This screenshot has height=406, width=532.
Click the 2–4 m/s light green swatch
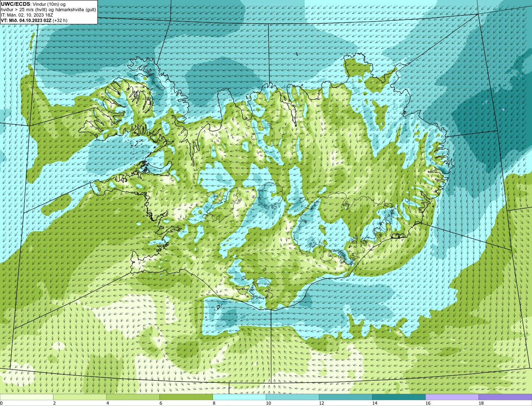pyautogui.click(x=80, y=397)
